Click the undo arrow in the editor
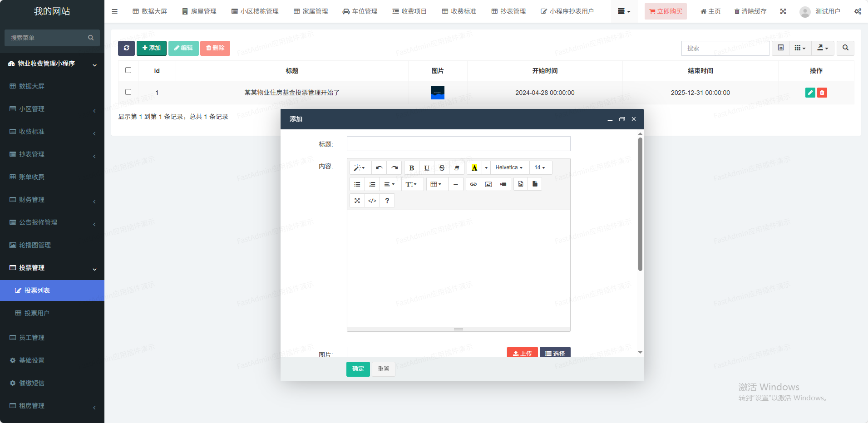Screen dimensions: 868x423 379,168
